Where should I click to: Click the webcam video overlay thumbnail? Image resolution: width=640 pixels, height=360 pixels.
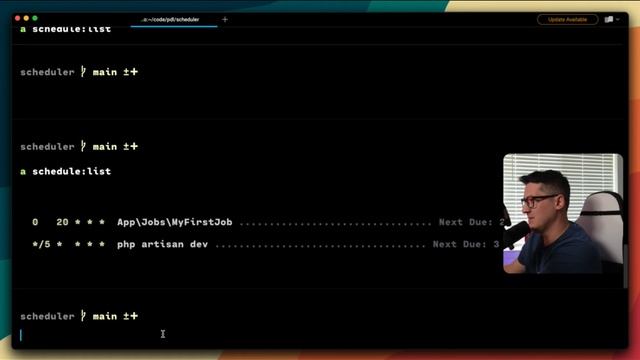click(563, 213)
